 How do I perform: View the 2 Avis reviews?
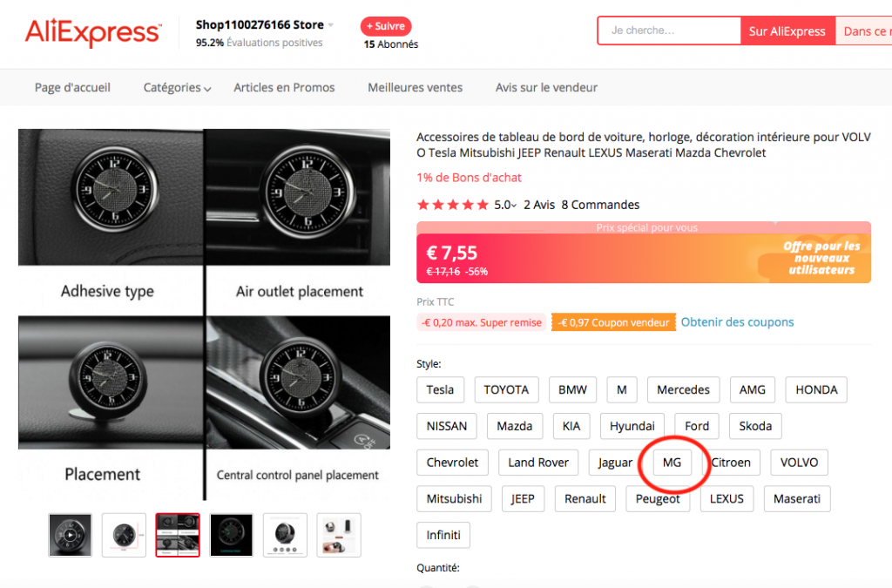pyautogui.click(x=538, y=205)
